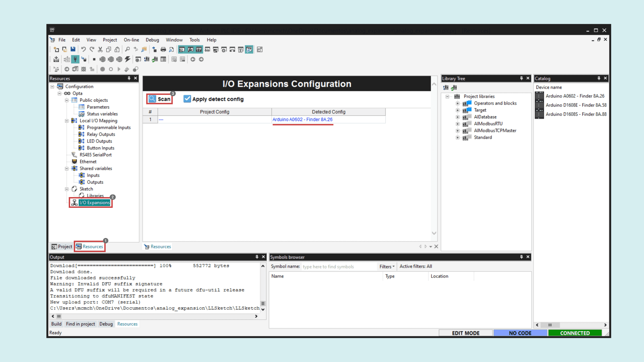Click refresh libraries icon in Library Tree
Screen dimensions: 644x362
454,87
